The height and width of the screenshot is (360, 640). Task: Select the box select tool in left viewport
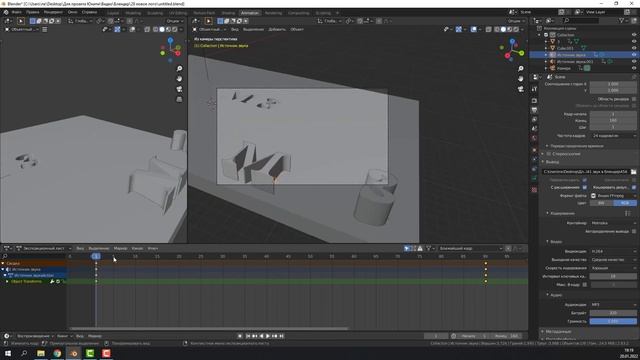point(32,21)
